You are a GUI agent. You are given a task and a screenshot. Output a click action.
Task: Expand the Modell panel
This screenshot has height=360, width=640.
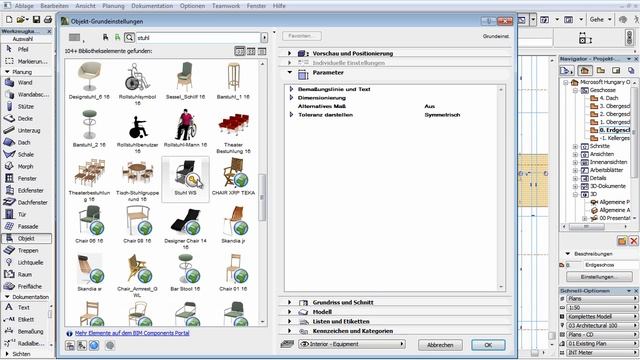[x=289, y=312]
